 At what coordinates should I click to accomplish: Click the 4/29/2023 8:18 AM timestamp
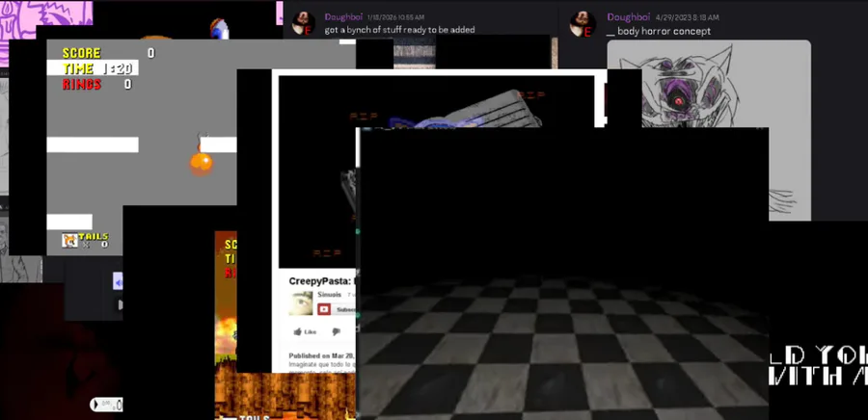click(688, 17)
